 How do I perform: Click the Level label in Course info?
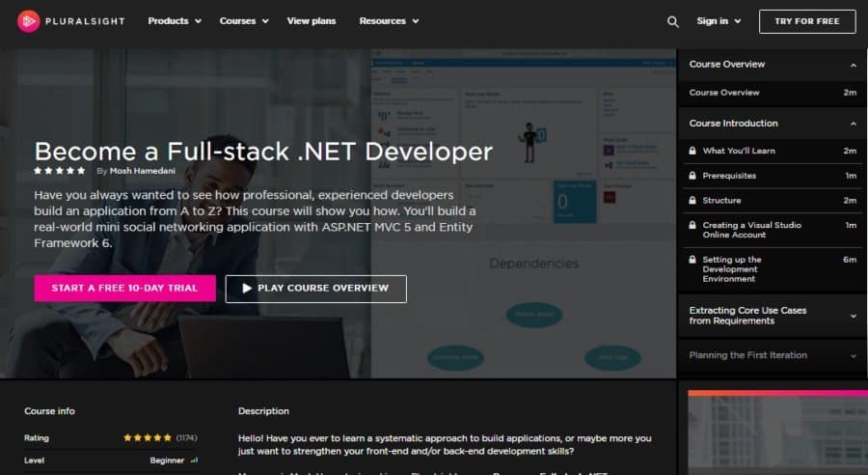[x=34, y=460]
